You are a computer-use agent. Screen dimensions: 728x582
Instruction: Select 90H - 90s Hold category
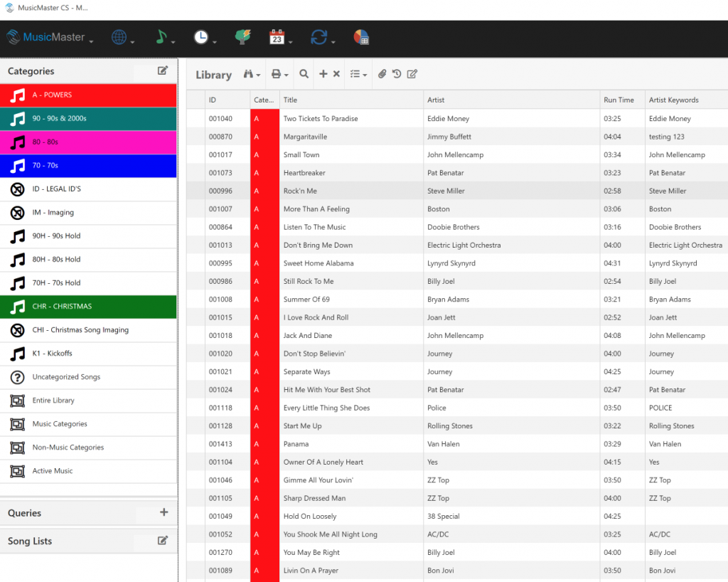88,236
